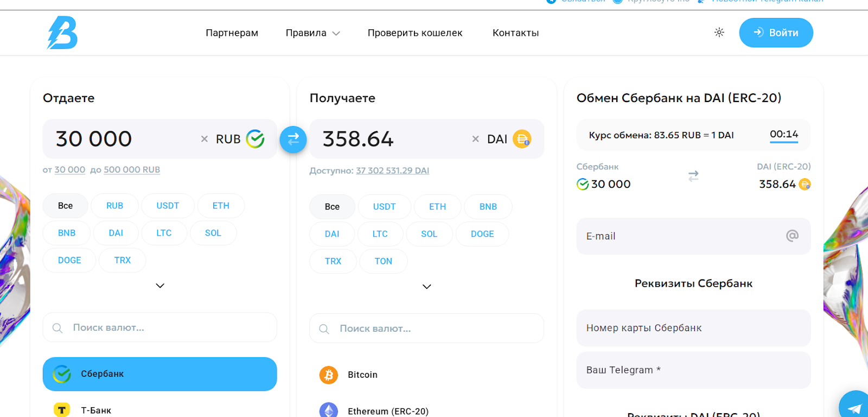The width and height of the screenshot is (868, 417).
Task: Toggle the light/dark theme sun icon
Action: coord(719,33)
